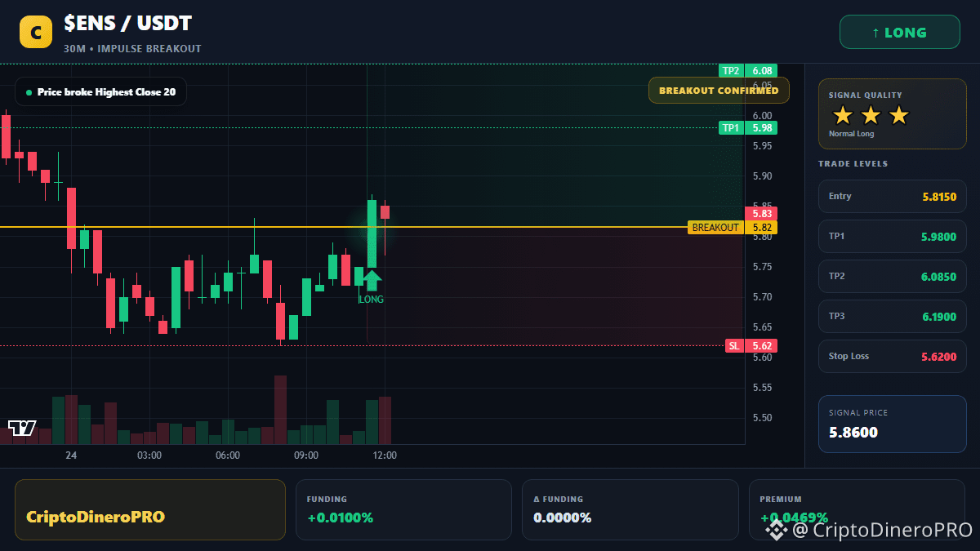Click the tallest red volume bar
Image resolution: width=980 pixels, height=551 pixels.
[280, 410]
